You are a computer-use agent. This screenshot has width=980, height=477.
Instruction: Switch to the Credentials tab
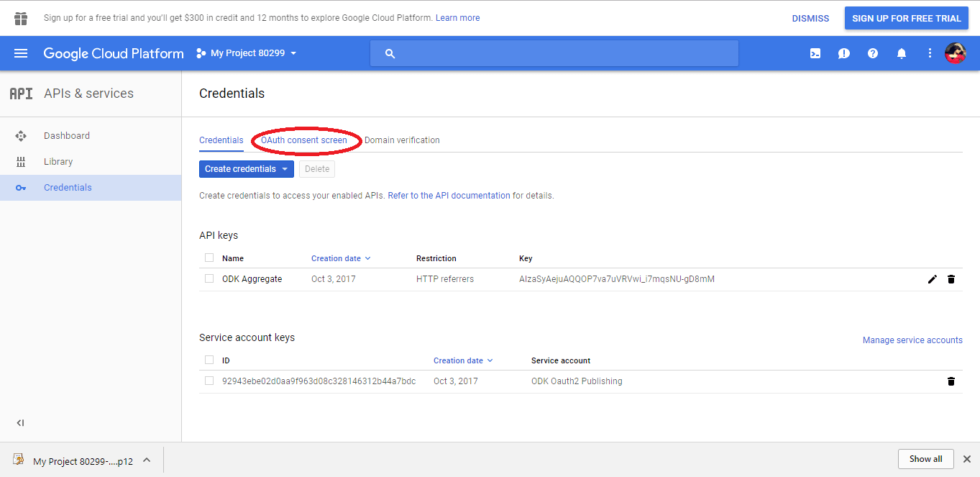click(221, 140)
